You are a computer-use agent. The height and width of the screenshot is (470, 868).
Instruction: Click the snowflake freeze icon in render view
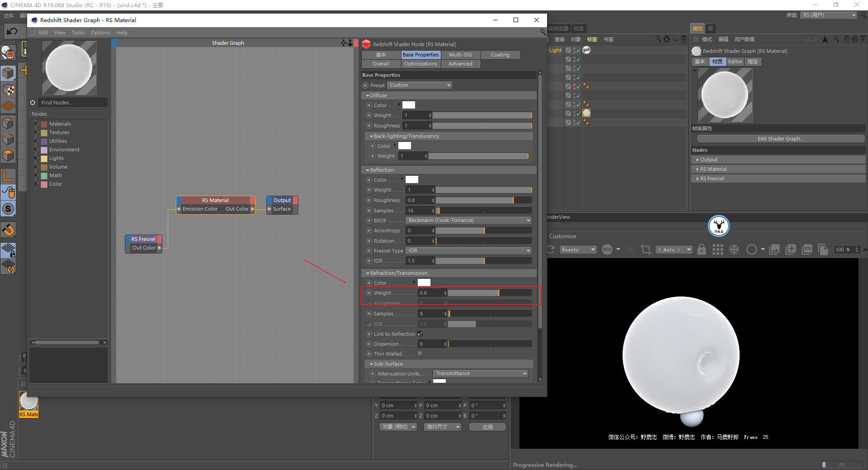[734, 249]
